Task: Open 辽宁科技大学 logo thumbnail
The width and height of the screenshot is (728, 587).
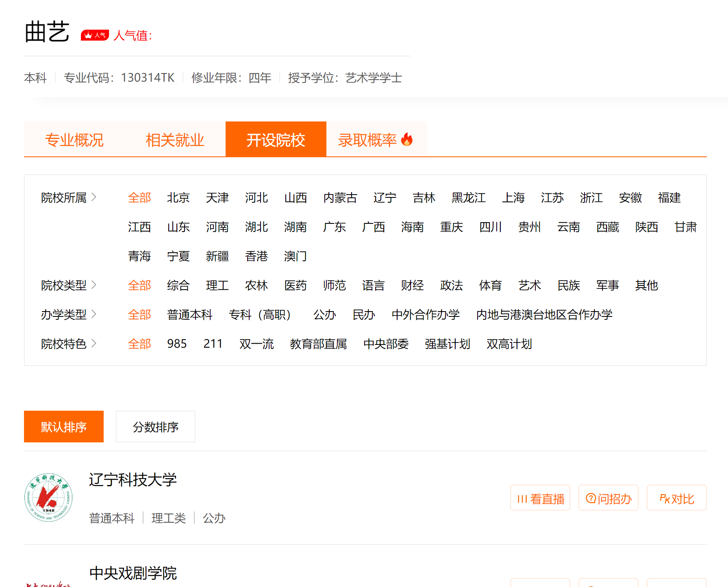Action: click(x=48, y=497)
